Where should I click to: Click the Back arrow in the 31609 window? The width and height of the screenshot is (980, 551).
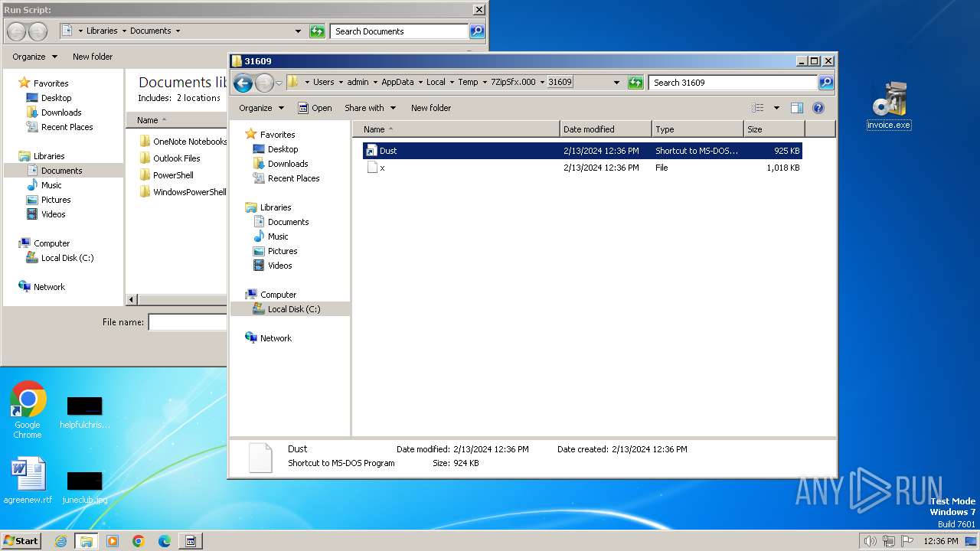point(243,83)
